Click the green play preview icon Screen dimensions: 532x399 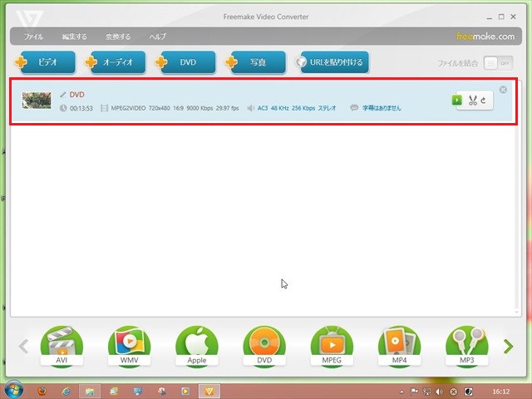(x=456, y=101)
